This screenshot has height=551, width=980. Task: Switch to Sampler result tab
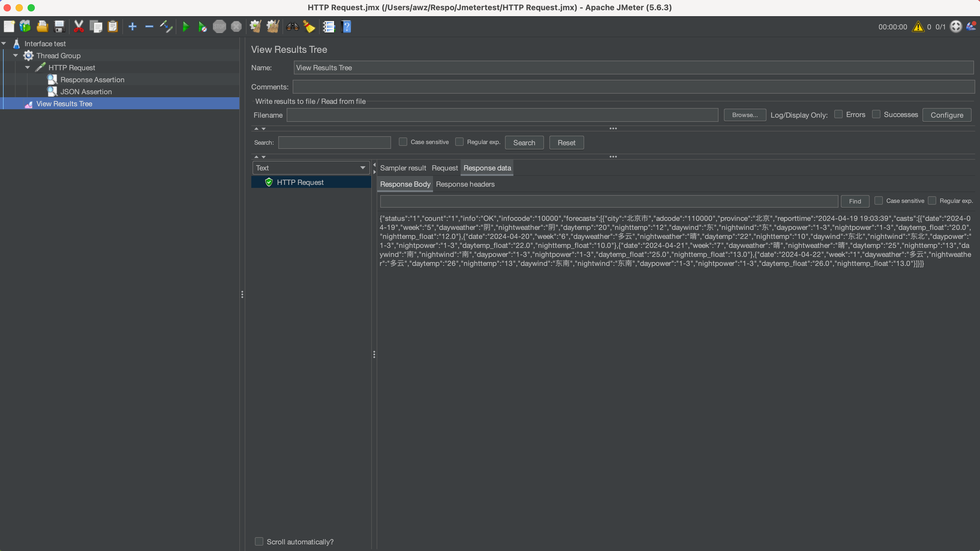(403, 168)
